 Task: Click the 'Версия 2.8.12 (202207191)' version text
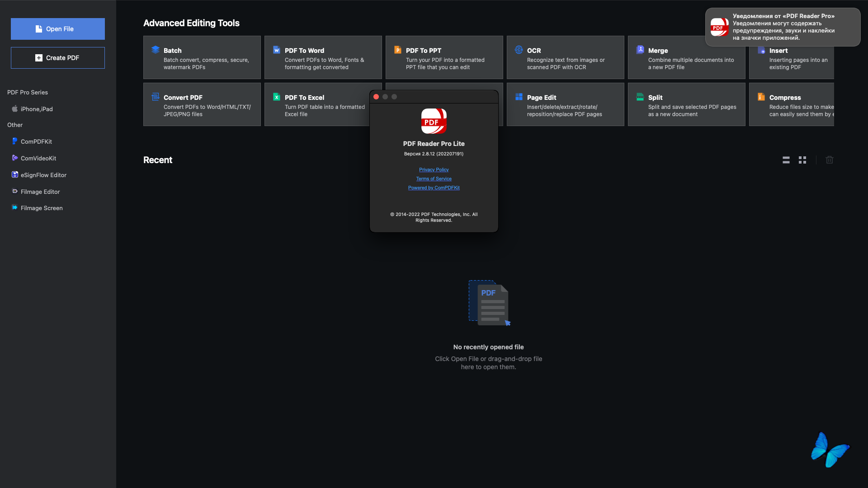click(x=434, y=154)
